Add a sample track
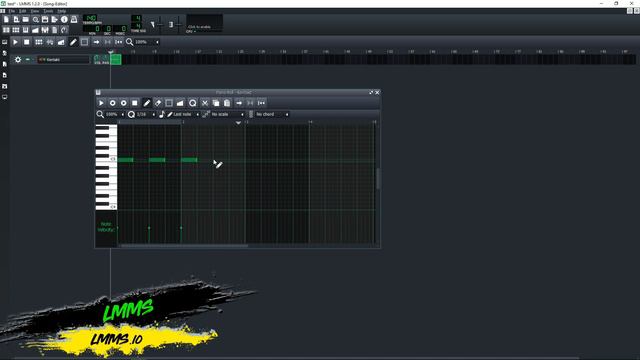 click(x=50, y=42)
